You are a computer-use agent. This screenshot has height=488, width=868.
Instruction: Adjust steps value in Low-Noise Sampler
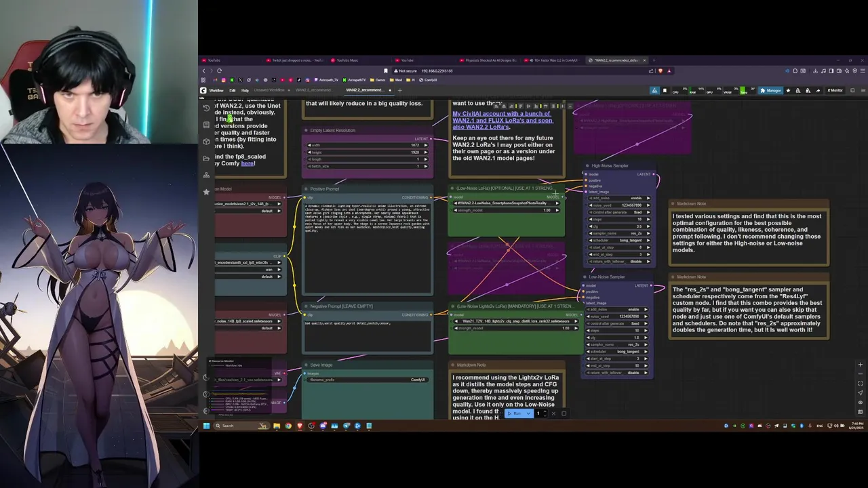click(616, 331)
